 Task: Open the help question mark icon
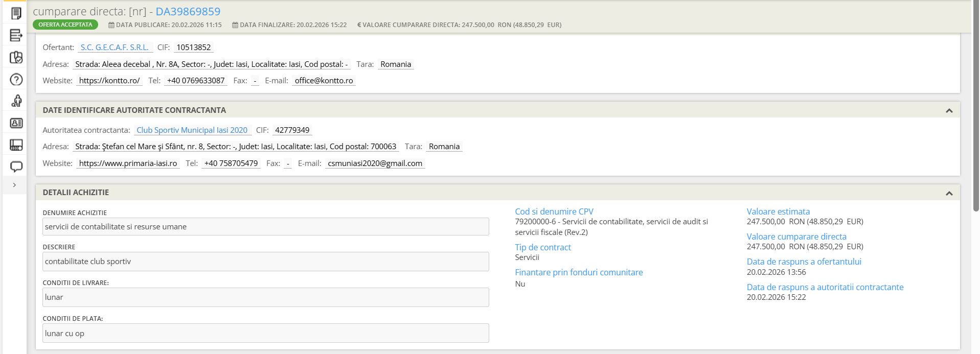[16, 79]
